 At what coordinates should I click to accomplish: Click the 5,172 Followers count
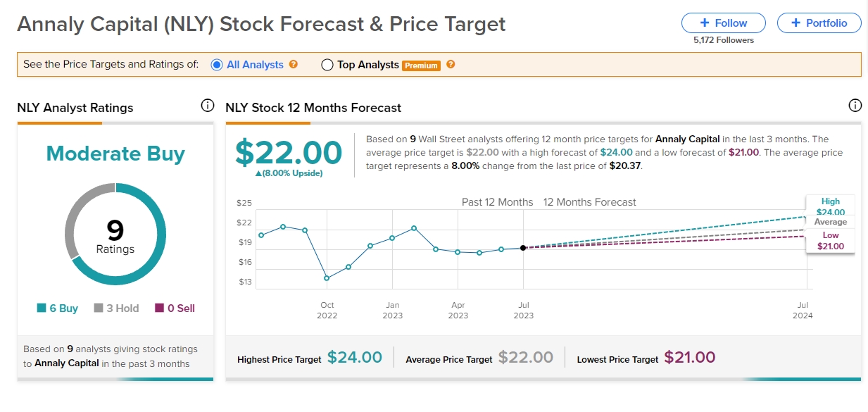pos(724,40)
